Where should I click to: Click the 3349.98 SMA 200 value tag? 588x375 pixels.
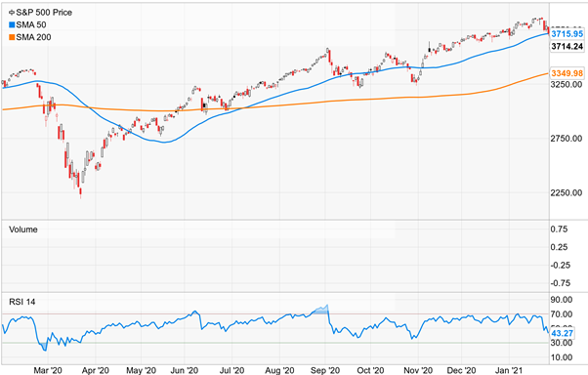567,73
